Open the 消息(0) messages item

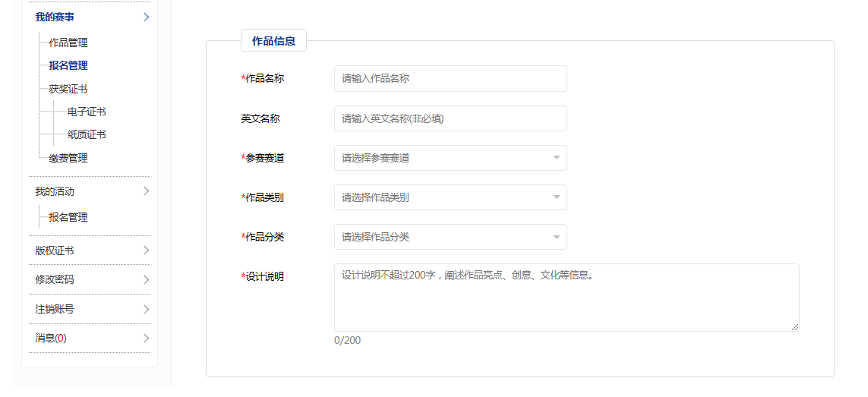tap(51, 338)
